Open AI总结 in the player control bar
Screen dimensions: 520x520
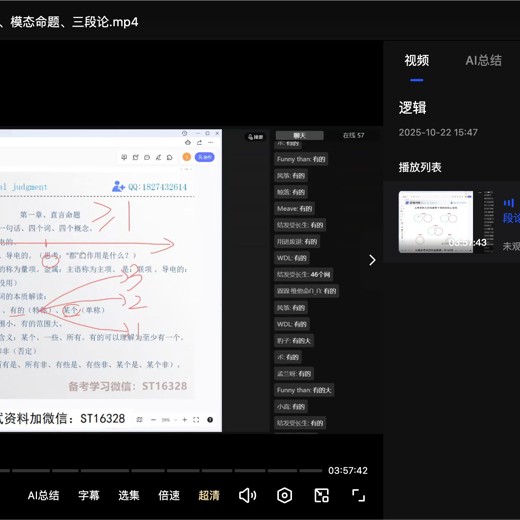(43, 495)
